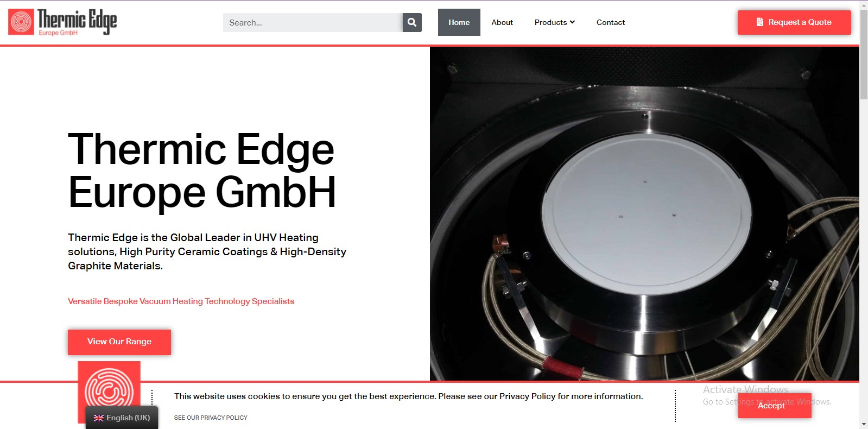Click the Global Leader in UHV Heating paragraph
The image size is (868, 429).
point(207,251)
